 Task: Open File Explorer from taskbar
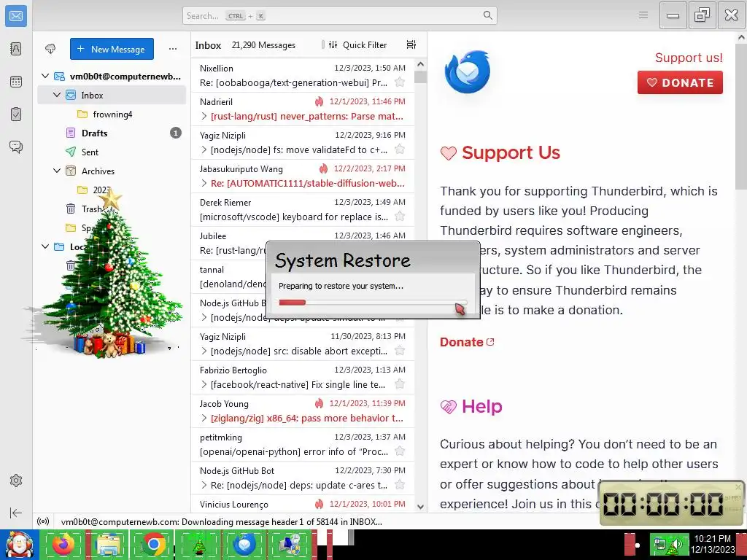108,544
